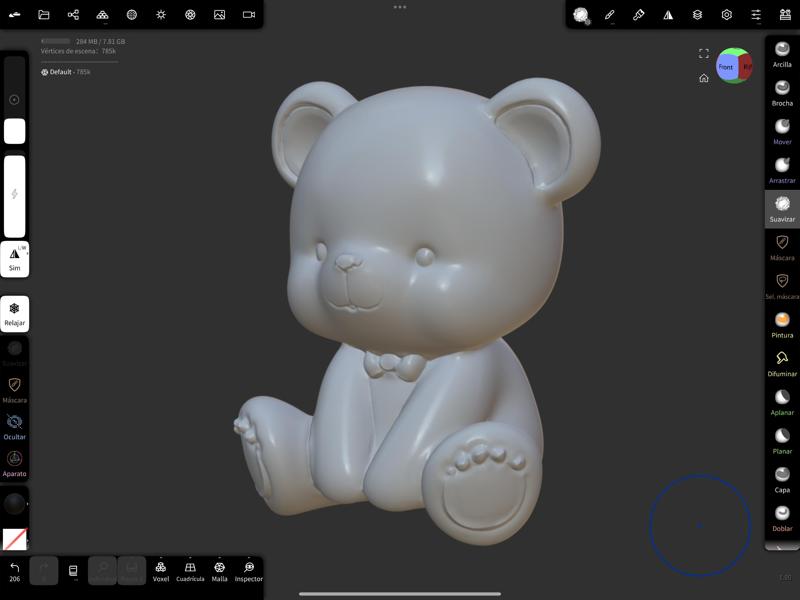Open the current brush settings icon
The height and width of the screenshot is (600, 800).
click(581, 15)
